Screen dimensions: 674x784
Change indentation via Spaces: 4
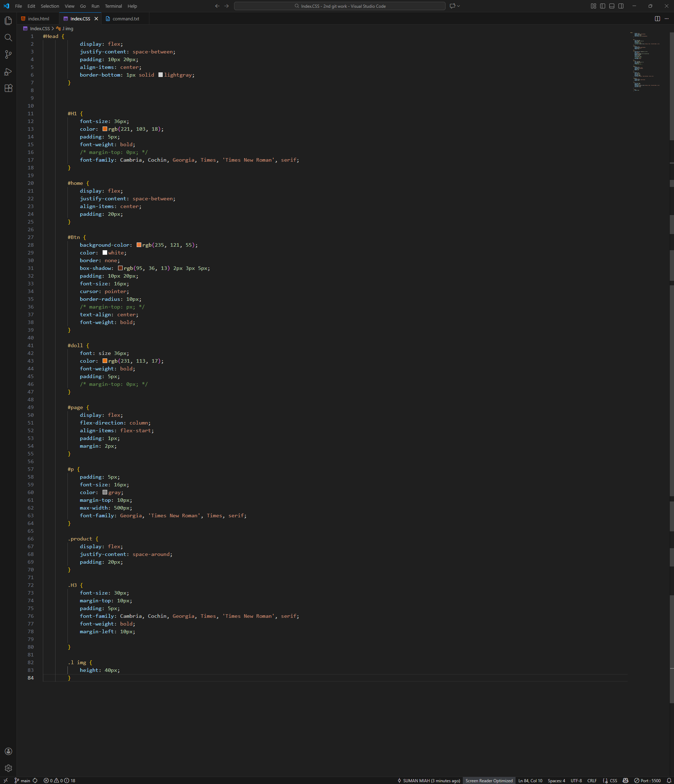(556, 780)
